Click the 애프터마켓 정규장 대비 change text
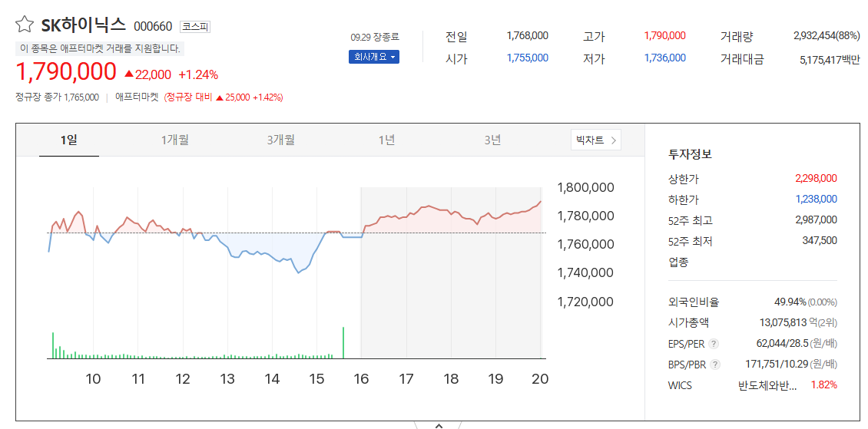This screenshot has width=868, height=429. point(224,97)
